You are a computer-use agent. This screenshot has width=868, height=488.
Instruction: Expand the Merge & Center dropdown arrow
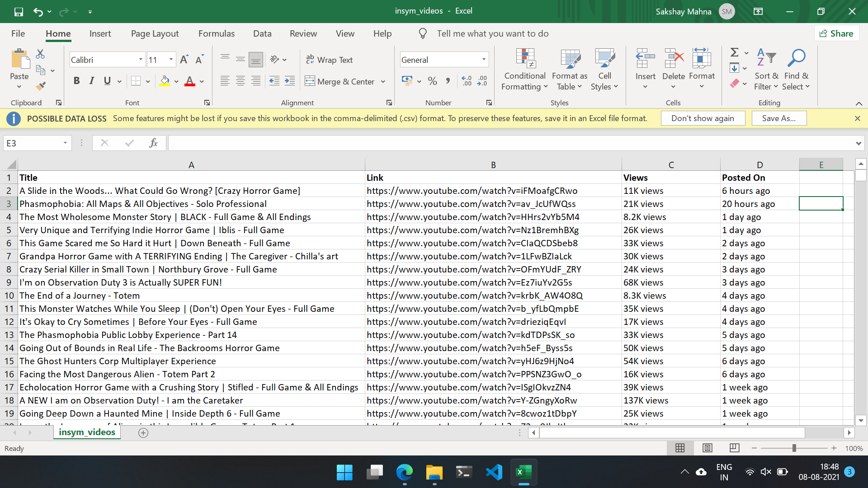383,82
